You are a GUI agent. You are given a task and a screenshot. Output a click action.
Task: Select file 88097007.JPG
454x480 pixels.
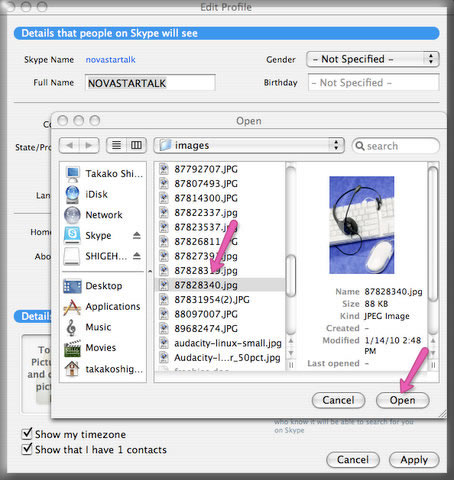220,314
